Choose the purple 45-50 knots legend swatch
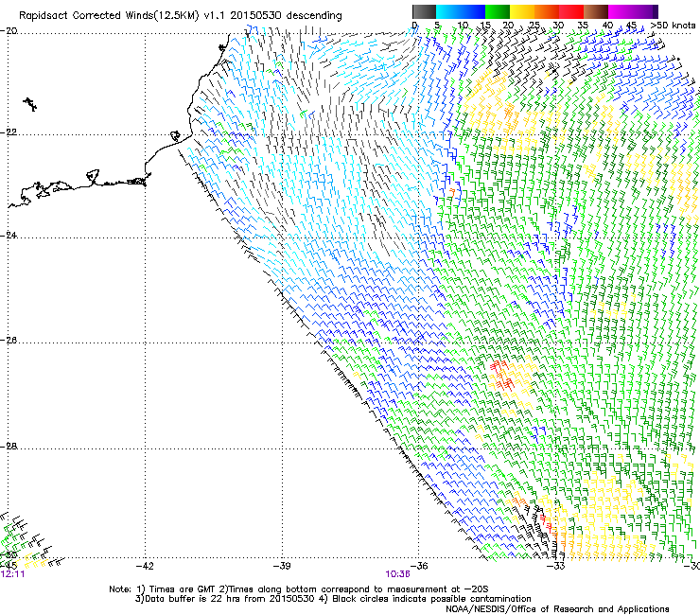The image size is (700, 615). click(x=645, y=11)
